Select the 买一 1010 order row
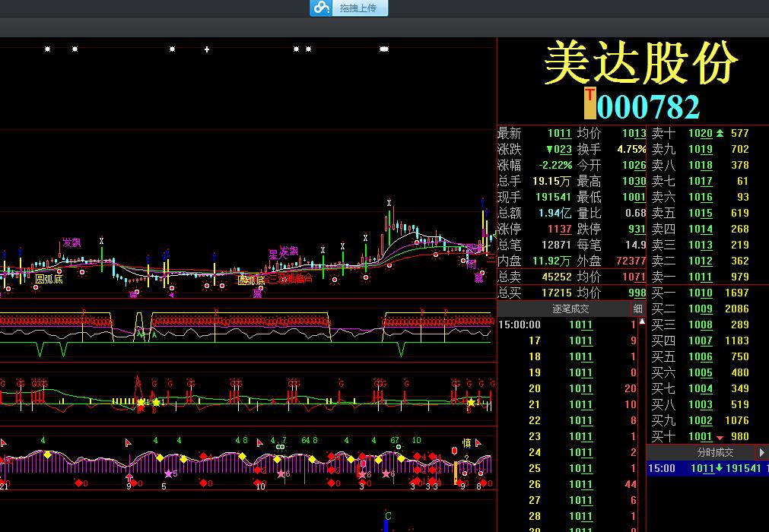 coord(701,293)
